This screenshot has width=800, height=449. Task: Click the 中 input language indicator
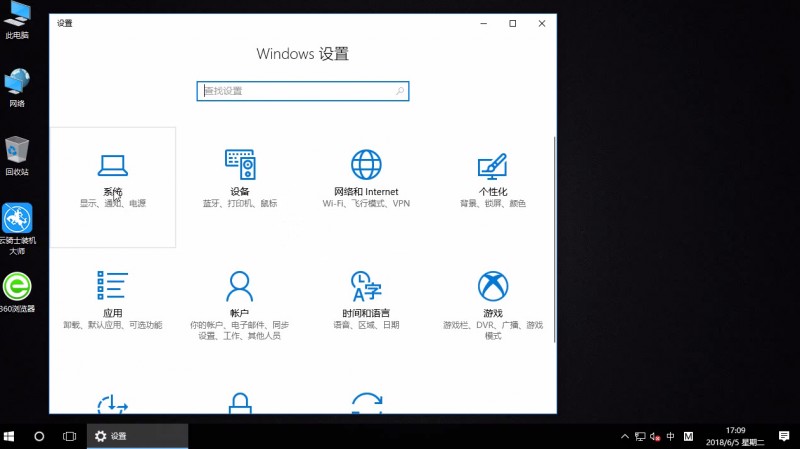[670, 436]
